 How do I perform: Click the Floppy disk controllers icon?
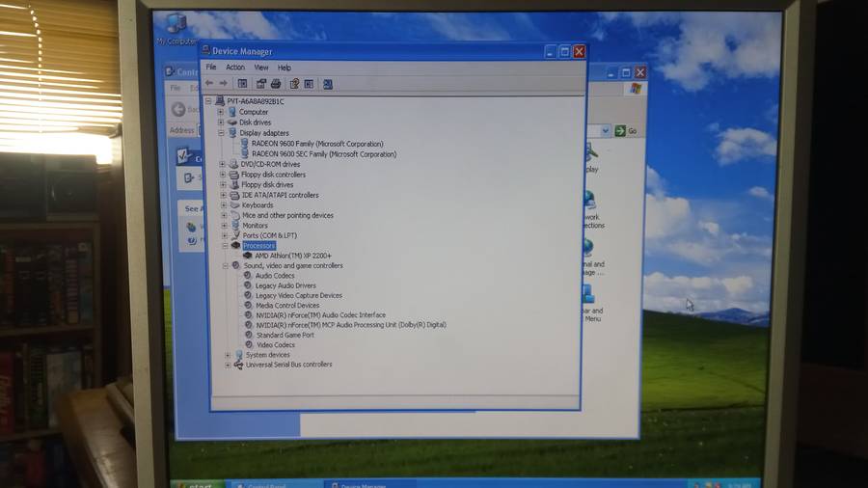point(234,175)
